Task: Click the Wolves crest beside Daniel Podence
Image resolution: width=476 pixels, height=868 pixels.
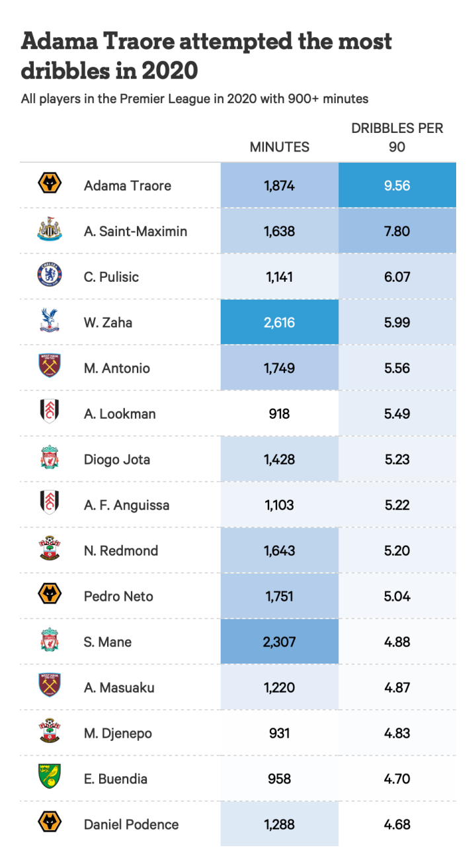Action: point(50,824)
